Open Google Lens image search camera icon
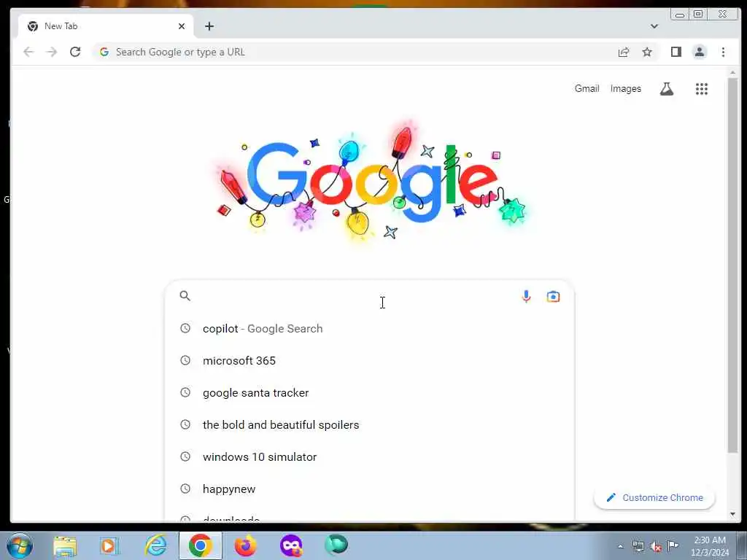The height and width of the screenshot is (560, 747). [x=553, y=297]
